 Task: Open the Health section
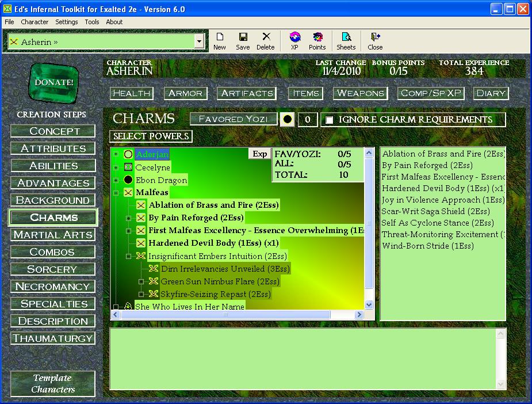pyautogui.click(x=132, y=93)
